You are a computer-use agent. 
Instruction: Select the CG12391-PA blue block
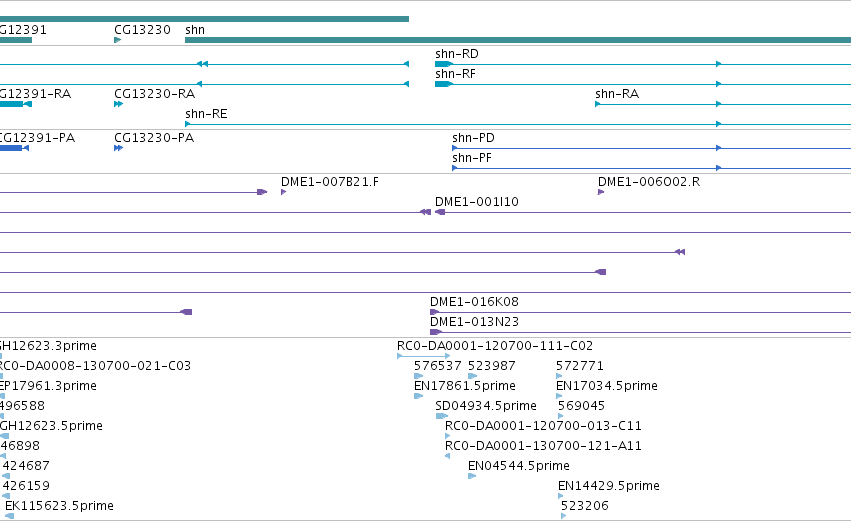point(11,148)
